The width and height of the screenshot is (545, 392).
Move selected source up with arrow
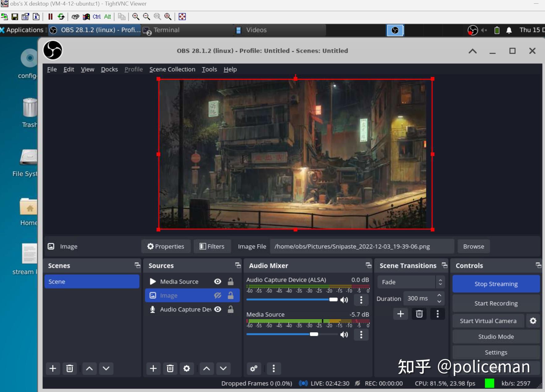[x=207, y=368]
